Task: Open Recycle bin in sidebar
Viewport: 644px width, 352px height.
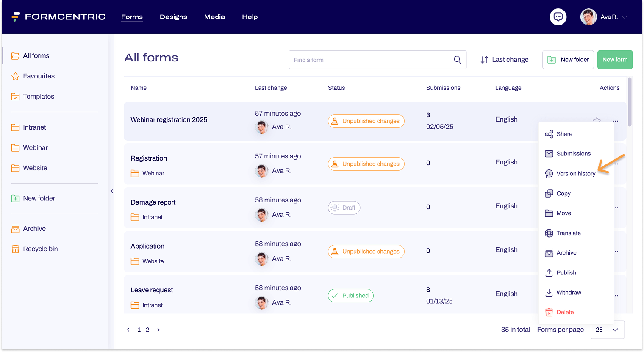Action: pos(40,249)
